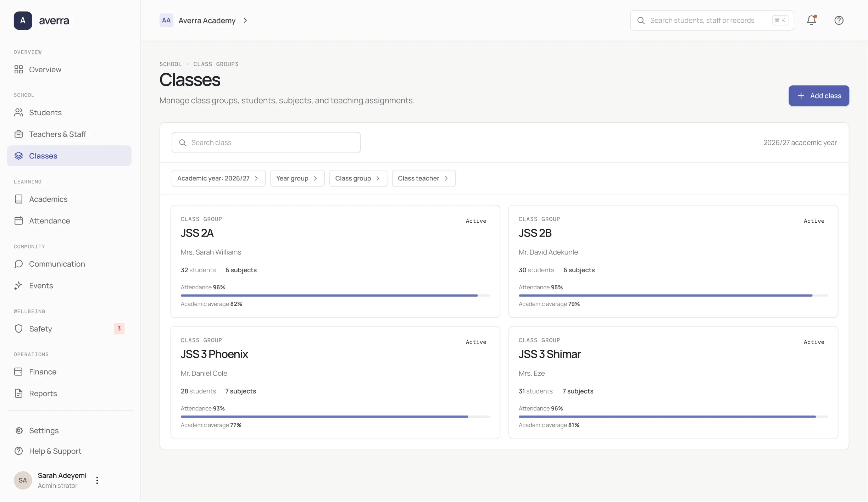The image size is (868, 502).
Task: Click the AA academy avatar badge
Action: coord(166,21)
